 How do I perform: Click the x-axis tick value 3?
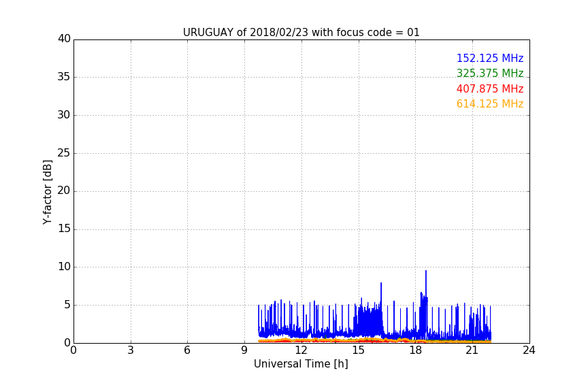[x=131, y=350]
